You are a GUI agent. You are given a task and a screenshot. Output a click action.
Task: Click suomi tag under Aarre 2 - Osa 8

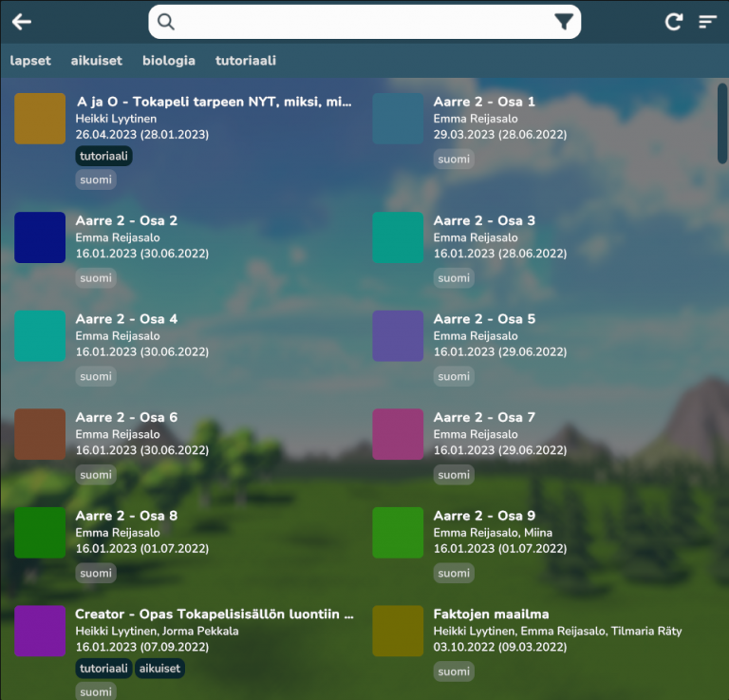point(96,573)
